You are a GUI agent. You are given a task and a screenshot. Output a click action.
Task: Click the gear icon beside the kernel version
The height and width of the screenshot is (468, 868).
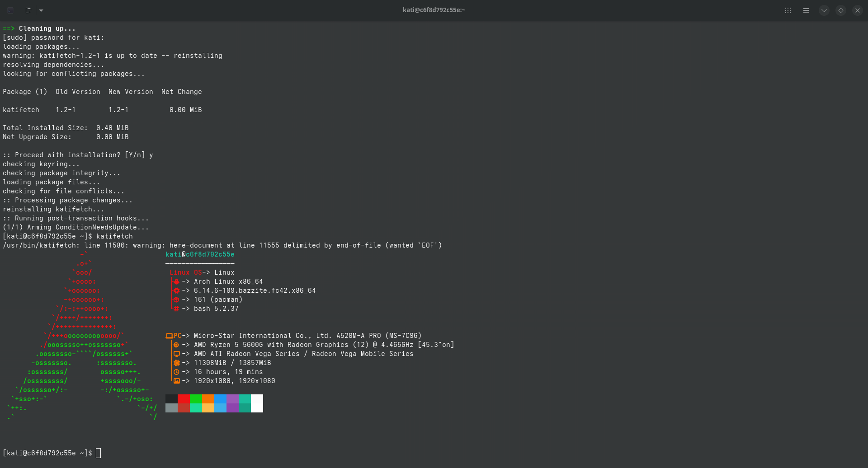coord(176,290)
